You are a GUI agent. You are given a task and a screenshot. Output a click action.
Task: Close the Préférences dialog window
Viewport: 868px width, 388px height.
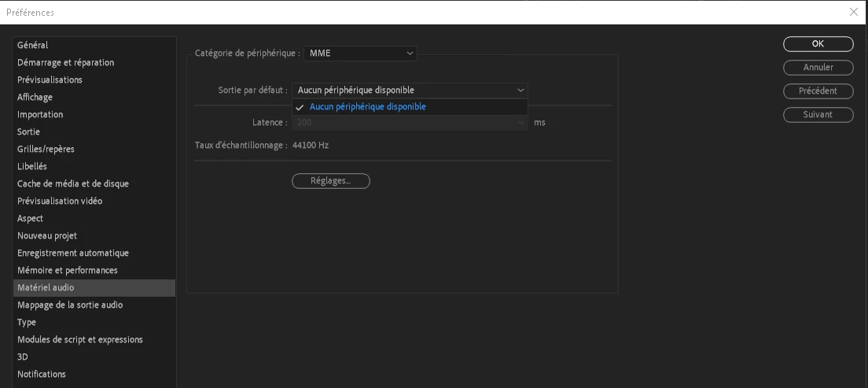[854, 12]
